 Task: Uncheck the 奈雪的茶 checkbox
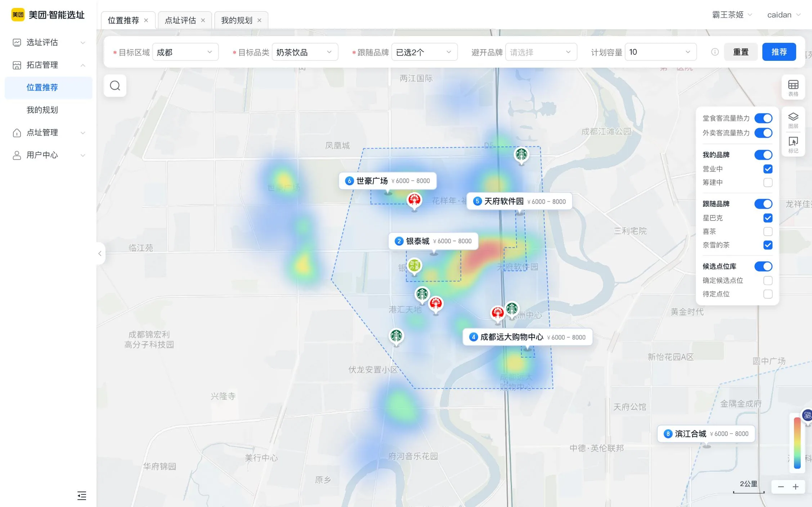[x=768, y=245]
